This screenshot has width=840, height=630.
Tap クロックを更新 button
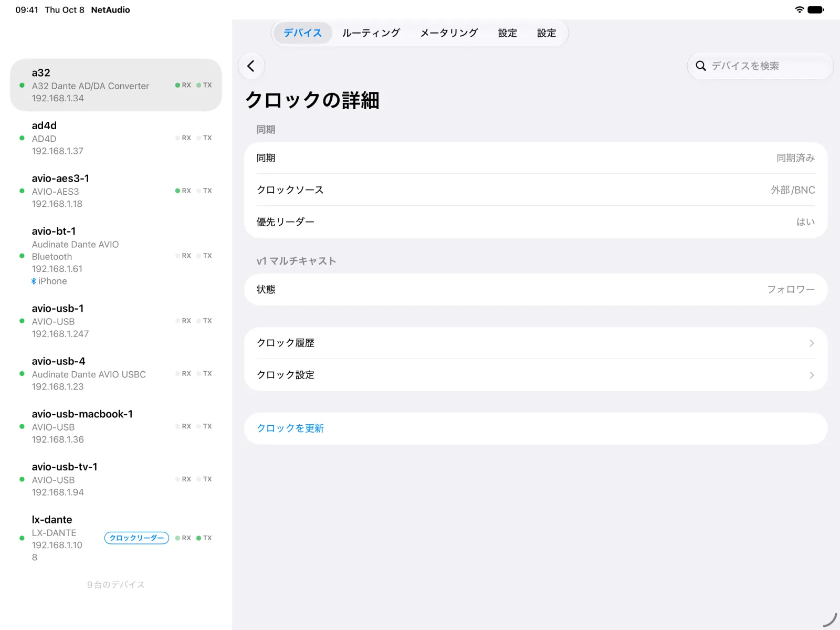(x=536, y=428)
